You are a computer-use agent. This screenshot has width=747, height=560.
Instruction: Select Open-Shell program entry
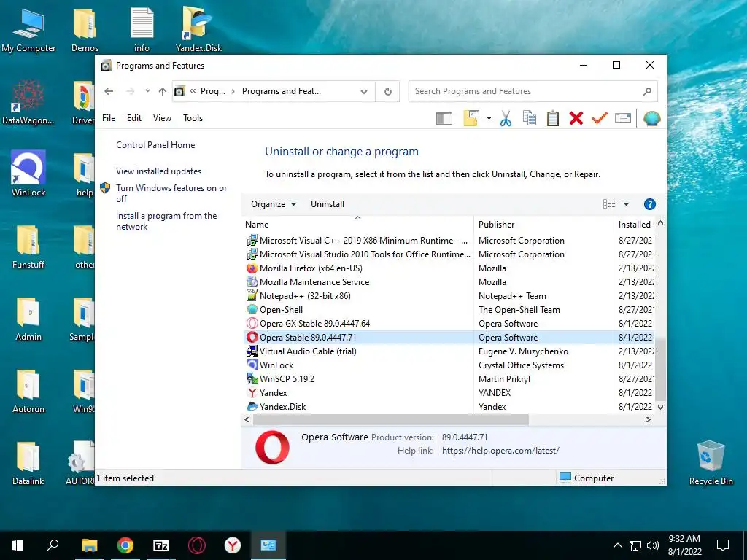click(449, 309)
